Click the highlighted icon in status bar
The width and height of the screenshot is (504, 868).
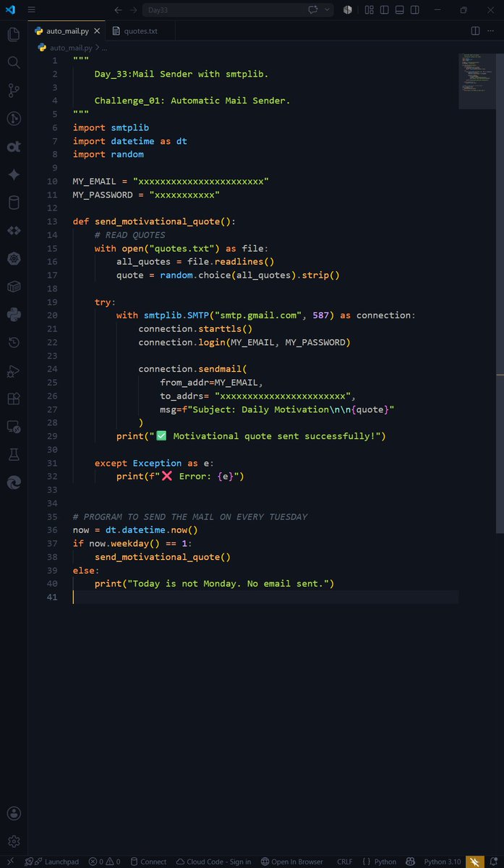474,861
